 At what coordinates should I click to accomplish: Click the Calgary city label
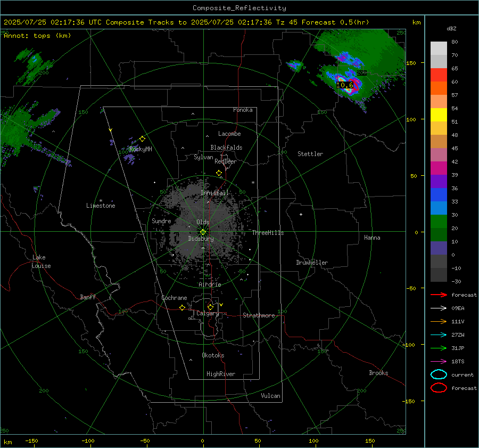coord(208,313)
